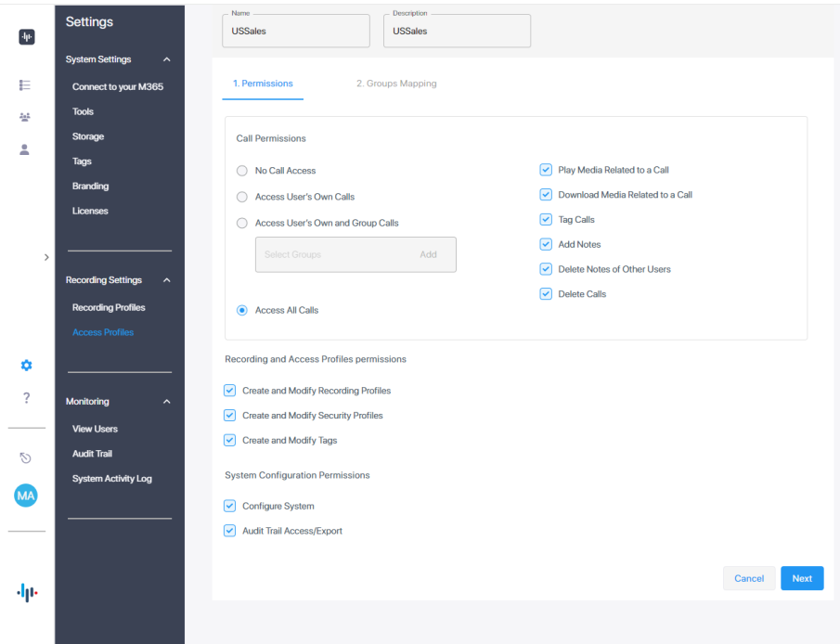
Task: Open the groups icon in left rail
Action: click(26, 118)
